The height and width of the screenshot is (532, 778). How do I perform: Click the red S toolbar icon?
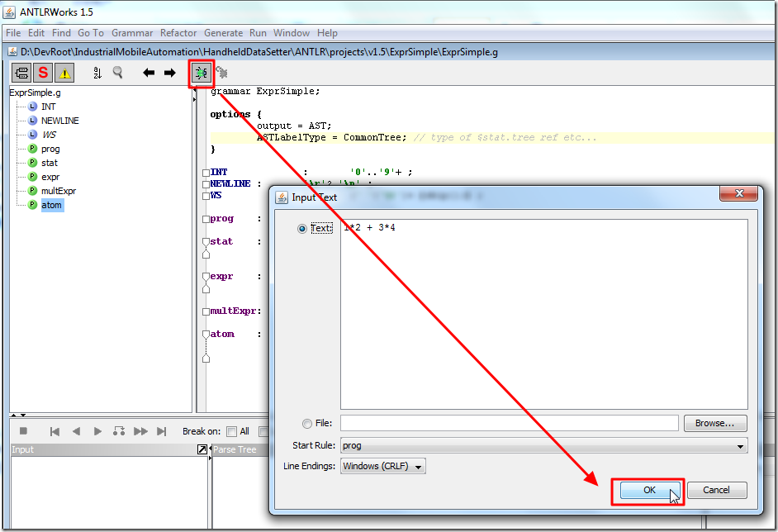pos(43,73)
